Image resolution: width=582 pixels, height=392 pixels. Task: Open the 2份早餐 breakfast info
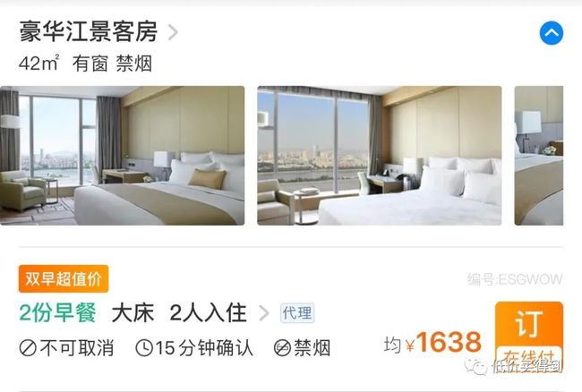coord(58,312)
